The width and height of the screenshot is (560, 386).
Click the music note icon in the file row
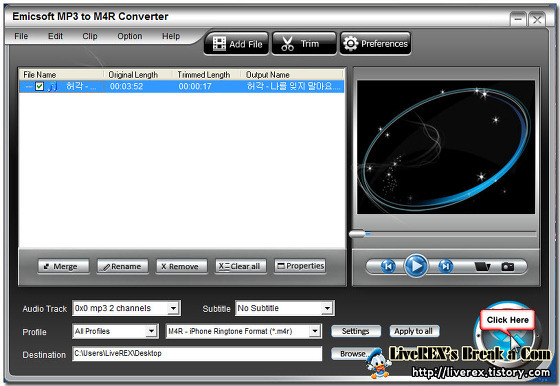click(52, 86)
